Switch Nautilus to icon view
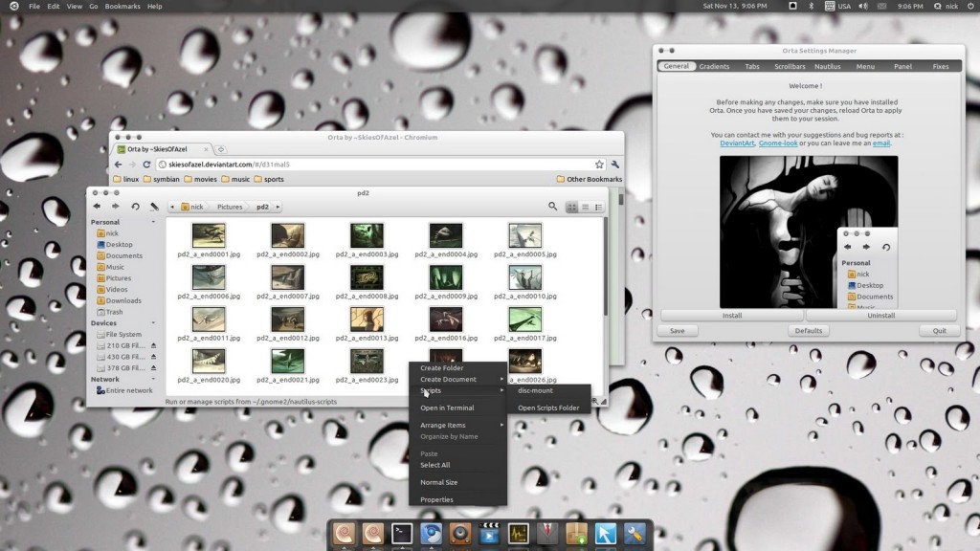The width and height of the screenshot is (980, 551). [572, 208]
